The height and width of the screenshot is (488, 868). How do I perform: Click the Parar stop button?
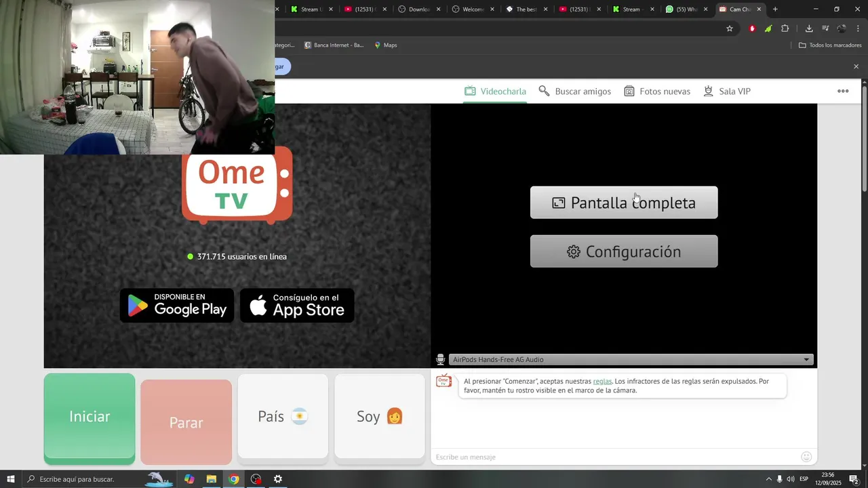186,422
